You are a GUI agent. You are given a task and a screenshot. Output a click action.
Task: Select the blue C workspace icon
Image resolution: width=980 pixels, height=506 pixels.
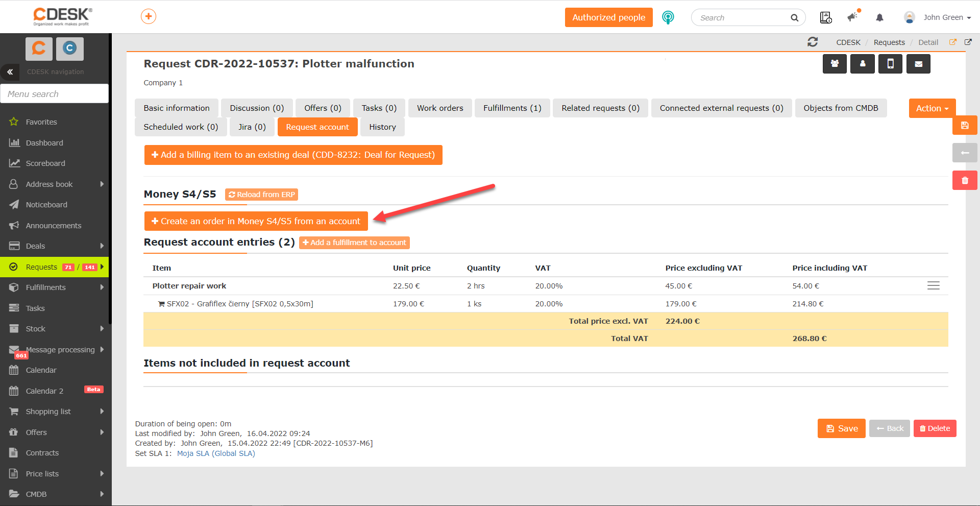pos(69,48)
